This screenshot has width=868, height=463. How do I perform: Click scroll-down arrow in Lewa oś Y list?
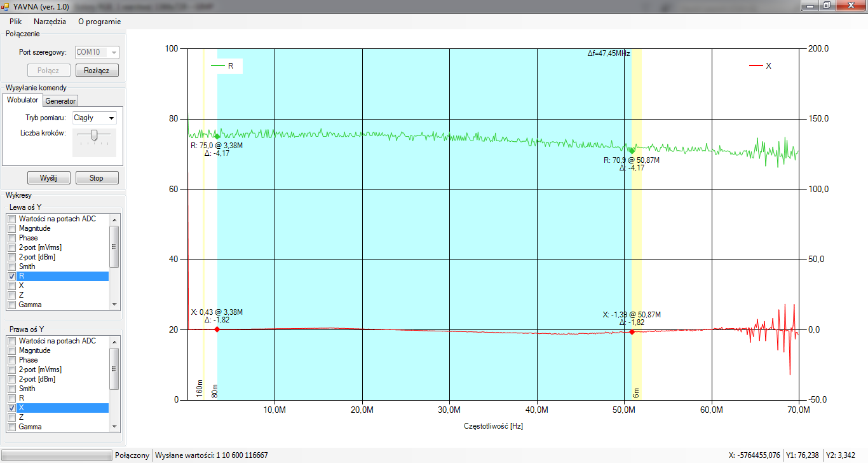coord(114,305)
